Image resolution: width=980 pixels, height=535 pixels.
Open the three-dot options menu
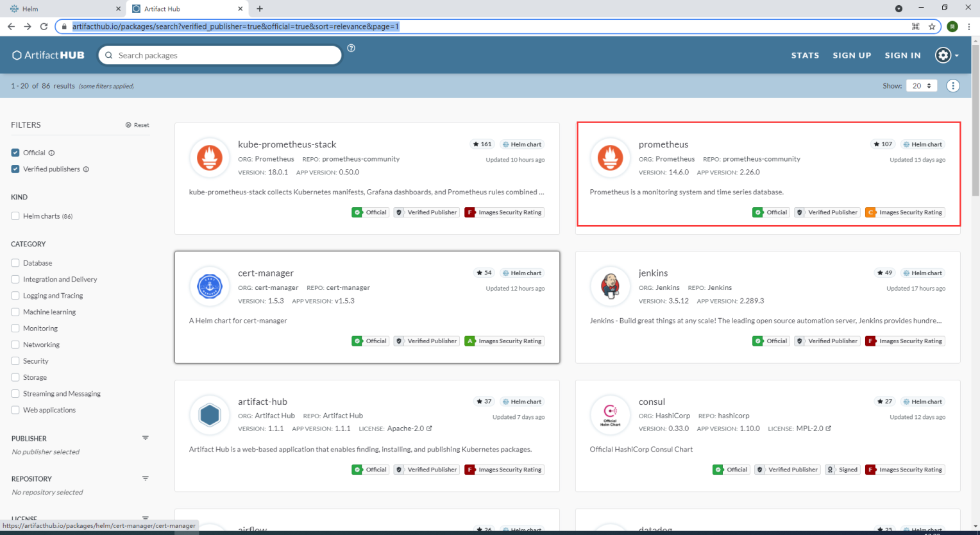(x=953, y=86)
